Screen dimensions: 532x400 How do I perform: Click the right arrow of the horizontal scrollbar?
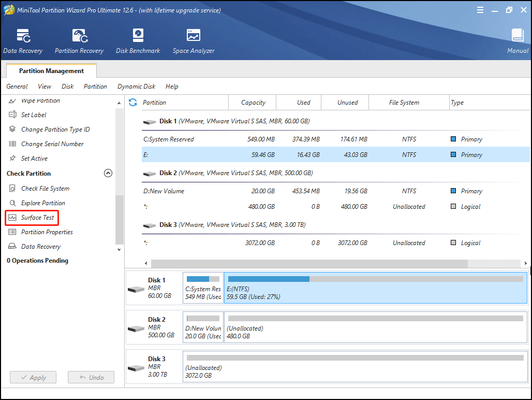(526, 263)
